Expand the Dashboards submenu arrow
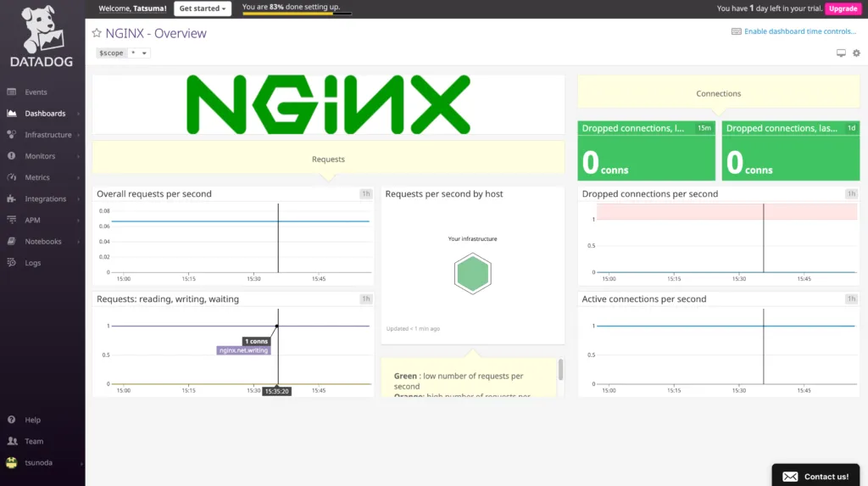The width and height of the screenshot is (868, 486). pos(78,114)
